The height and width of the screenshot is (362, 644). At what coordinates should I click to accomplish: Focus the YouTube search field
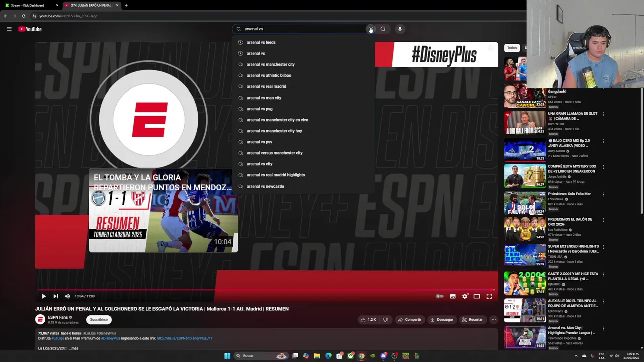click(x=303, y=29)
